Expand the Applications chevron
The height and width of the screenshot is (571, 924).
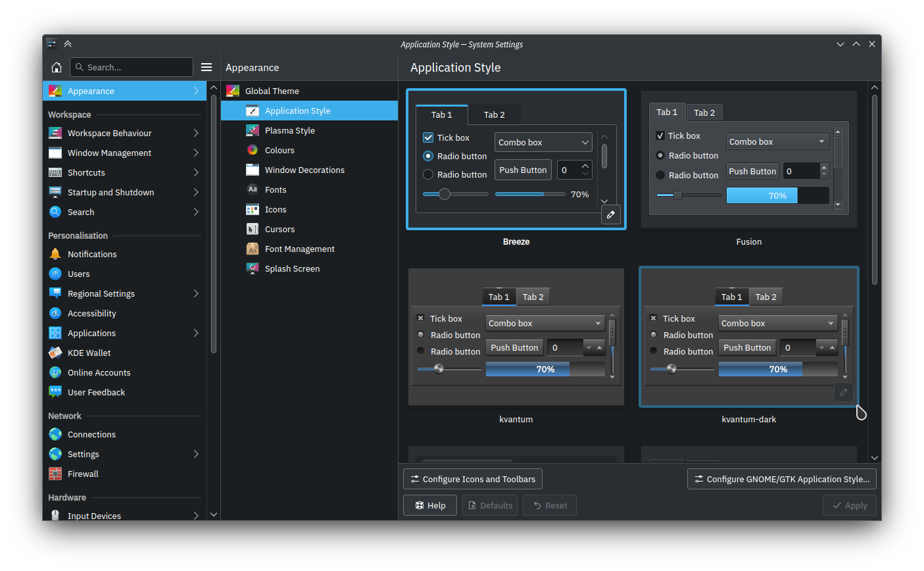tap(196, 333)
